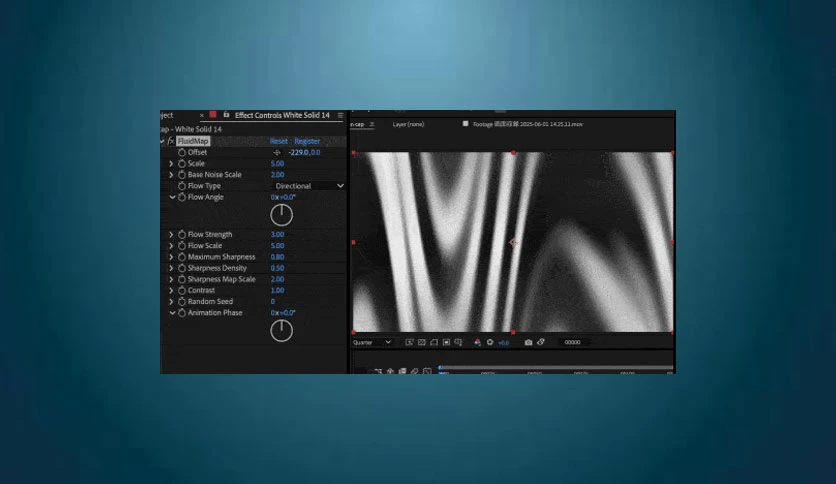Expand the Random Seed property
This screenshot has width=836, height=484.
pos(171,302)
